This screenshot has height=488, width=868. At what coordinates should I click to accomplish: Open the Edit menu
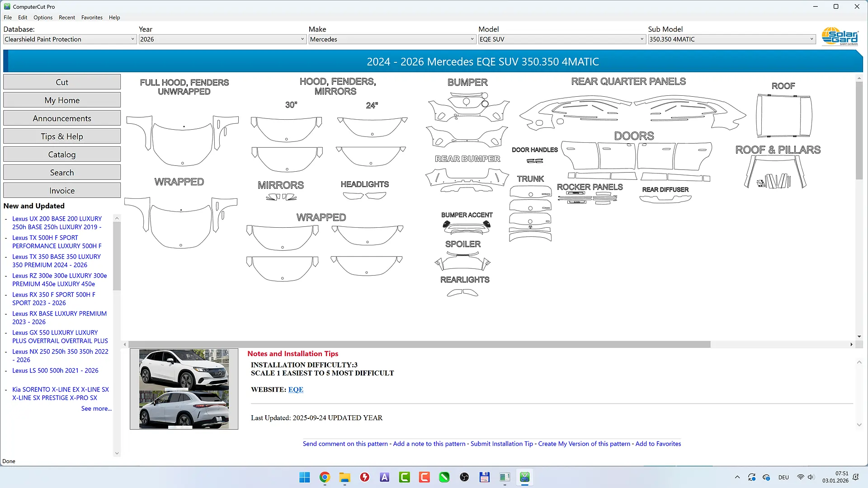click(23, 18)
